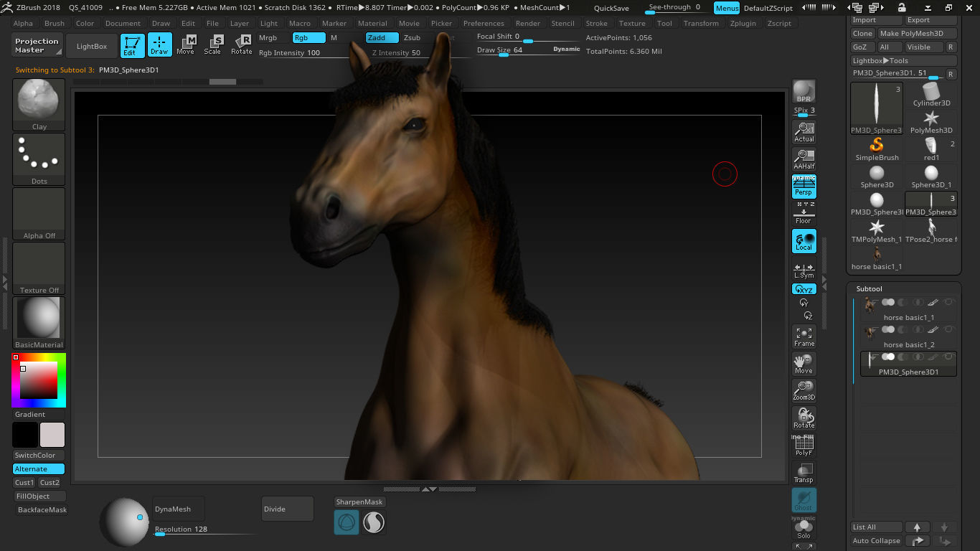Select the TMPolyMesh_1 tool
Image resolution: width=980 pixels, height=551 pixels.
[877, 231]
